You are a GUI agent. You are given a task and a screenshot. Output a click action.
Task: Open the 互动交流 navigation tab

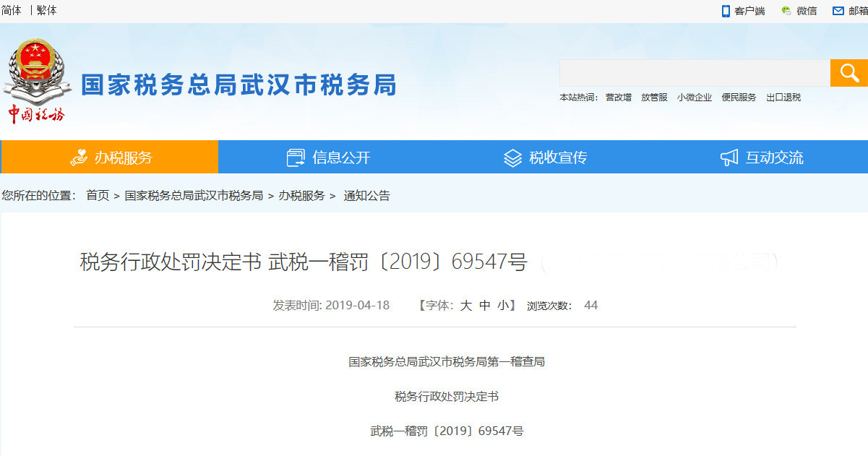point(774,158)
